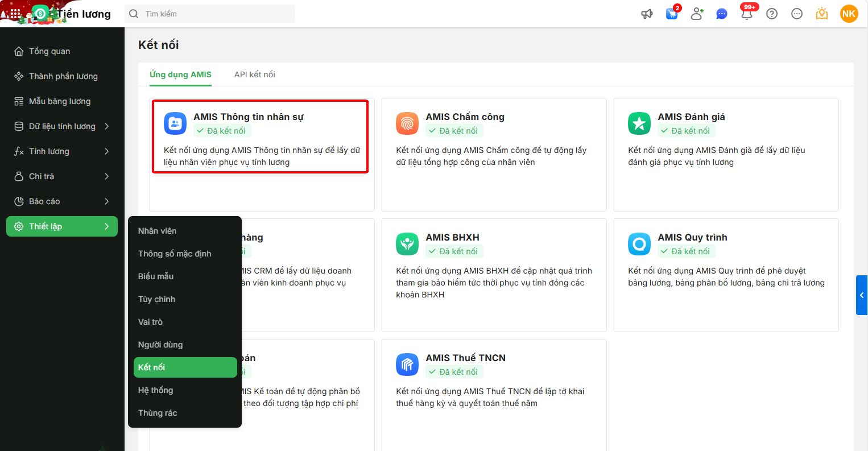The image size is (868, 451).
Task: Click the Tìm kiếm search field
Action: tap(210, 14)
